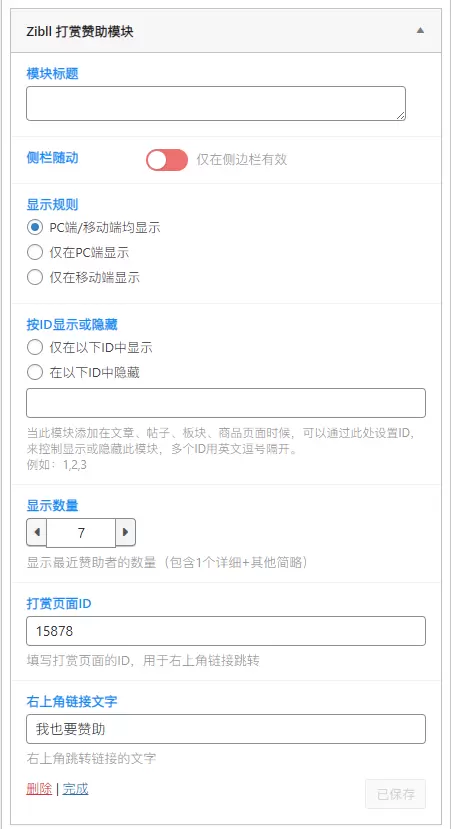The image size is (451, 829).
Task: Click the 已保存 button
Action: [395, 794]
